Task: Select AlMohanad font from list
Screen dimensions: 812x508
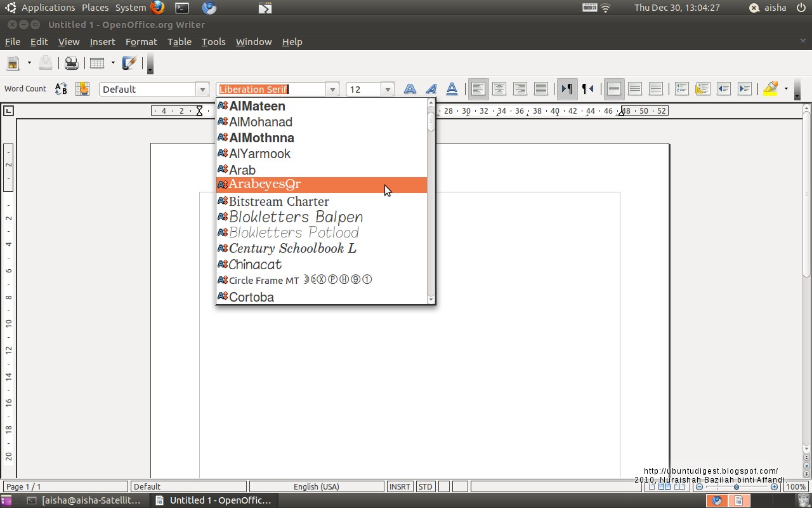Action: tap(322, 122)
